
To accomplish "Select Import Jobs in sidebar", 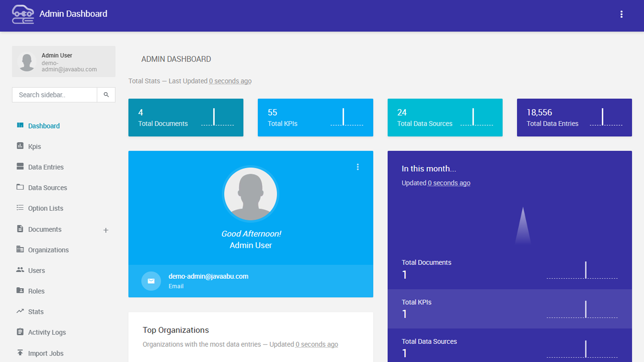I will pyautogui.click(x=46, y=353).
